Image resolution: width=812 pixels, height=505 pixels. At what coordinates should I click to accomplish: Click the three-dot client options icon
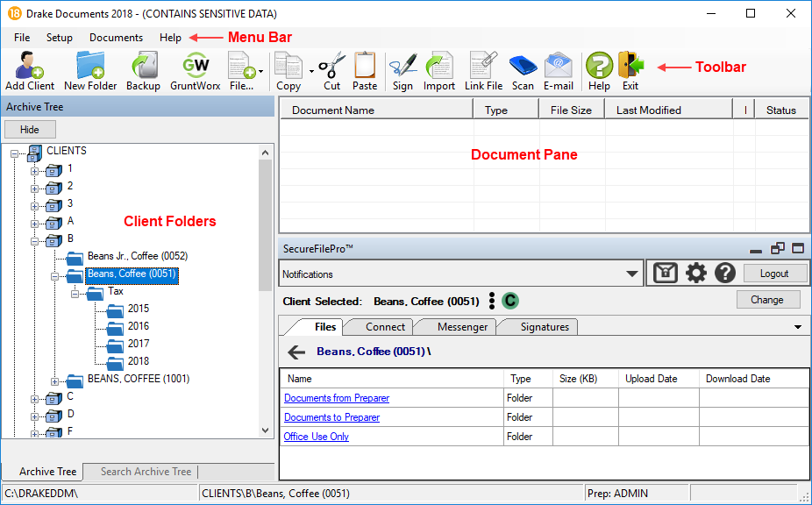tap(491, 301)
